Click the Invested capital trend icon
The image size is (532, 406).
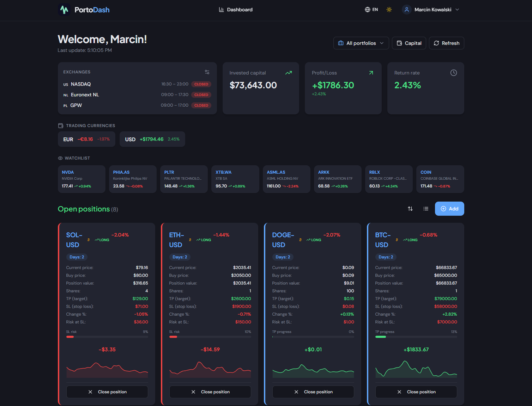[288, 73]
